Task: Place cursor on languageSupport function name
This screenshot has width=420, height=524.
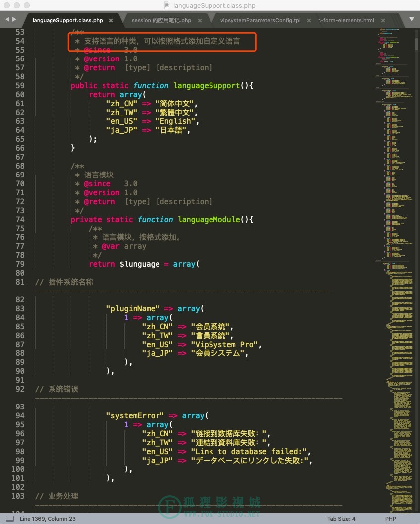Action: point(207,86)
